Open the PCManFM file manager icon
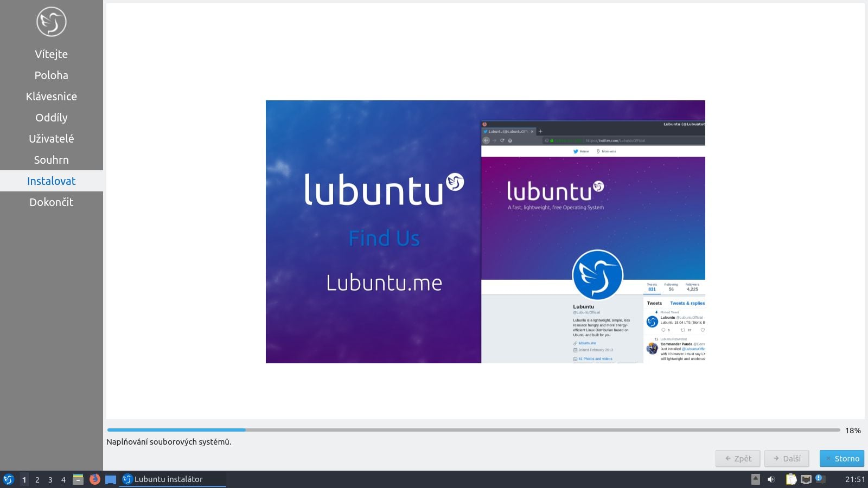This screenshot has height=488, width=868. tap(78, 479)
